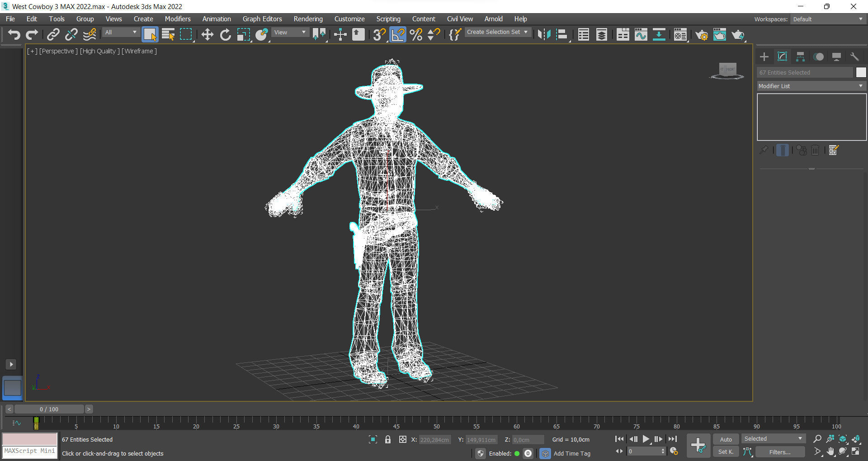Switch to the Motion panel tab
Viewport: 868px width, 461px height.
pyautogui.click(x=818, y=56)
